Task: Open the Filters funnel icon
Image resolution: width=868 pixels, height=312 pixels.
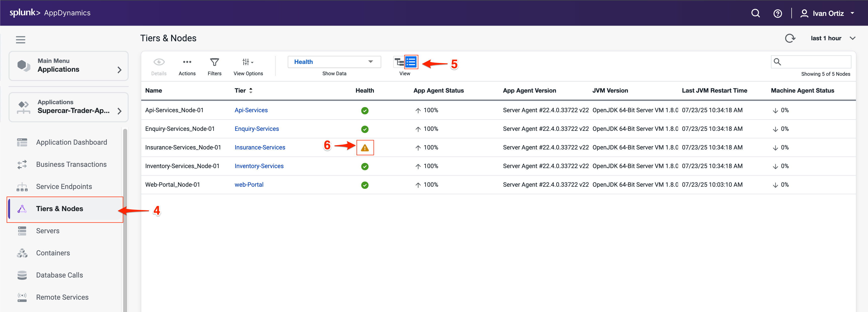Action: pos(214,62)
